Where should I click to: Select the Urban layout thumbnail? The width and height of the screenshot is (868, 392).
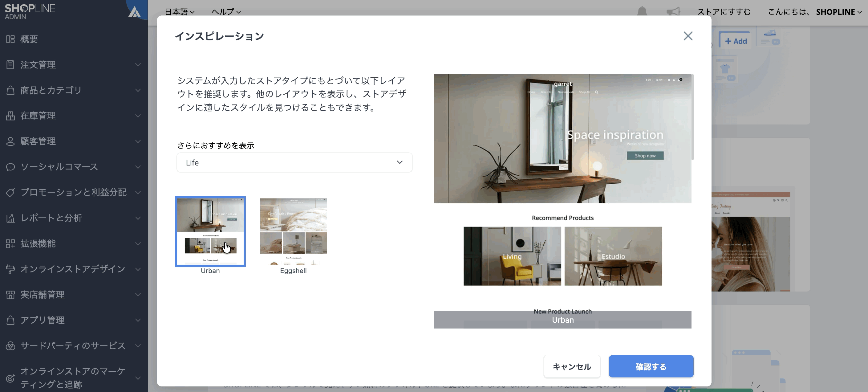(x=210, y=231)
